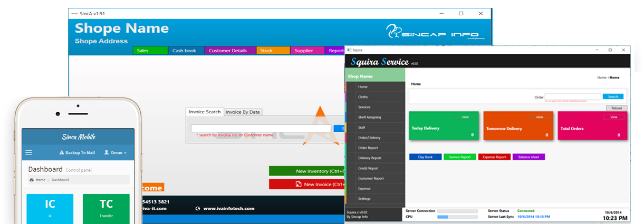Viewport: 644px width, 224px height.
Task: Minimize the Squira window
Action: click(x=596, y=50)
